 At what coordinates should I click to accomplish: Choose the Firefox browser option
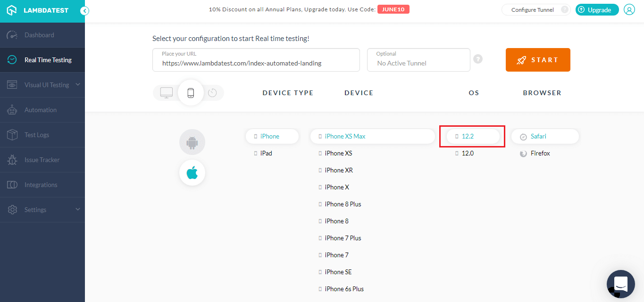point(540,153)
